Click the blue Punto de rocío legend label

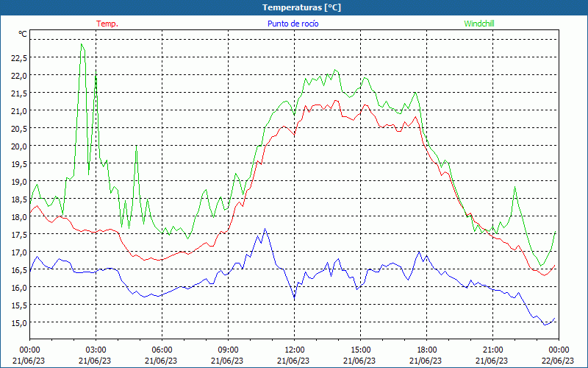(293, 24)
